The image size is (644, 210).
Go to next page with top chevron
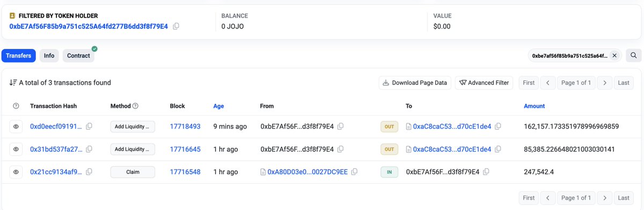605,83
